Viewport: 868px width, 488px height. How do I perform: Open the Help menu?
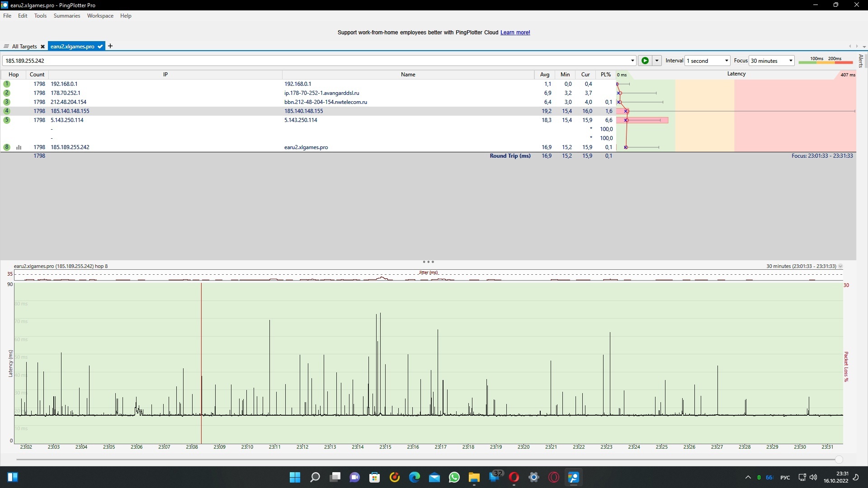point(126,16)
